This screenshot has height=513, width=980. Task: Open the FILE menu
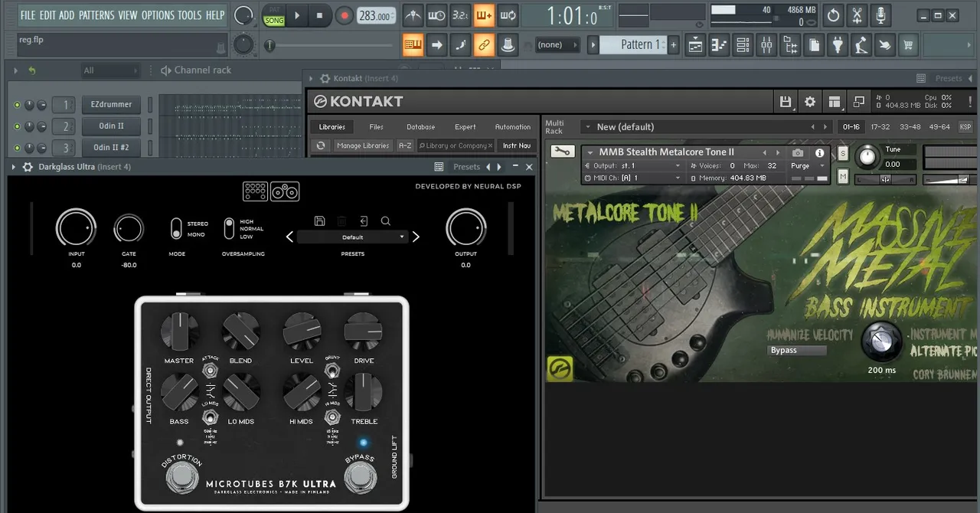click(28, 15)
